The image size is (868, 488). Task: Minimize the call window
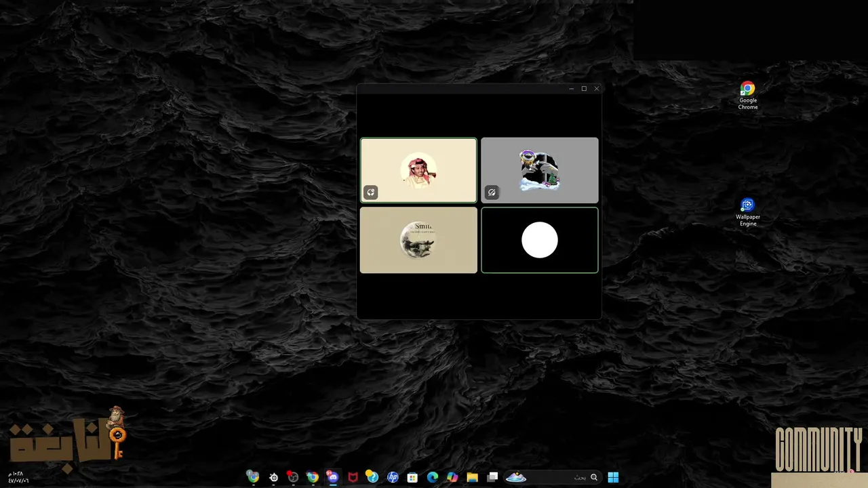(572, 89)
